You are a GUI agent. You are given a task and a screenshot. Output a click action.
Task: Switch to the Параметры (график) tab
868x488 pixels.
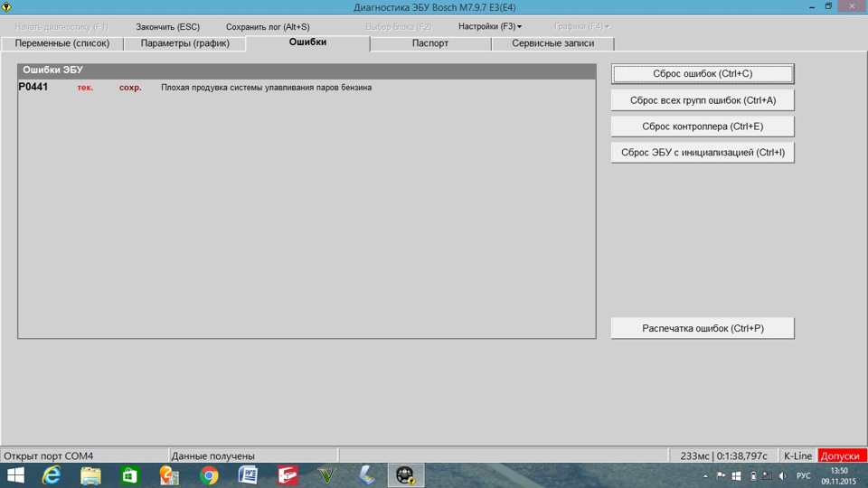point(184,43)
